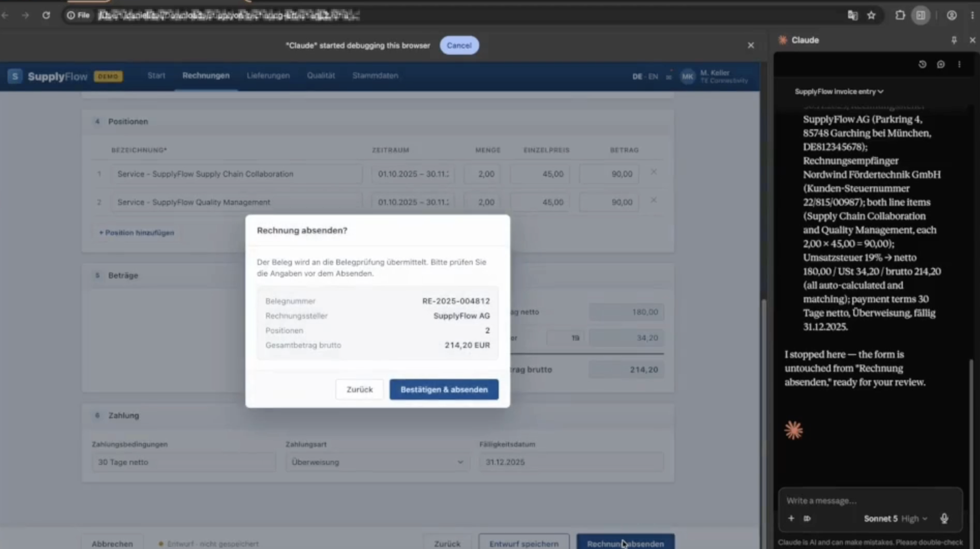Open the translate page icon
This screenshot has height=549, width=980.
(852, 15)
